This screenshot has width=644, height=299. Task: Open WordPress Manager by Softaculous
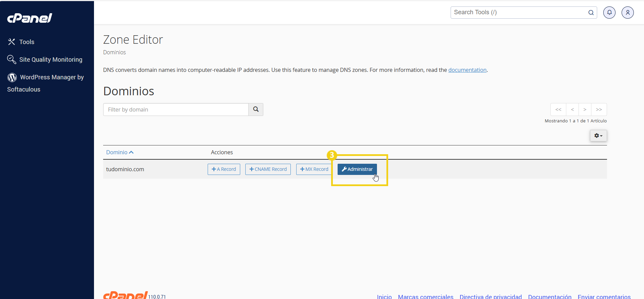click(x=45, y=83)
